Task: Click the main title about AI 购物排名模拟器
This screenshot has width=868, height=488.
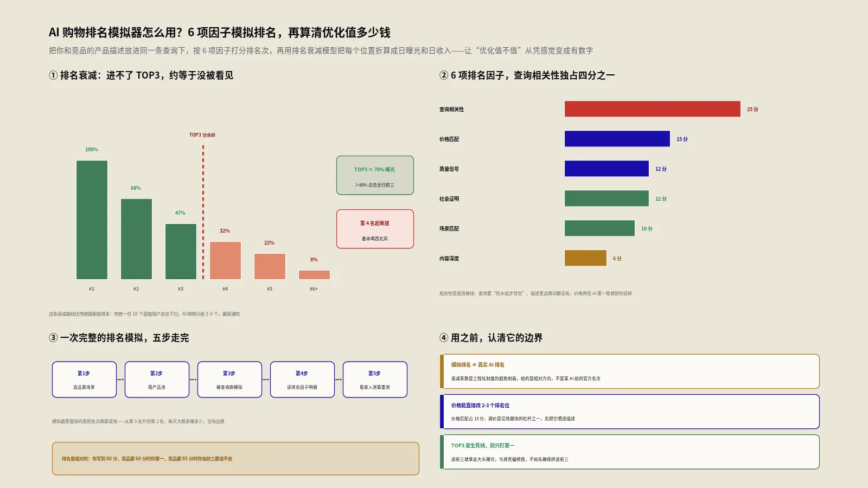Action: (219, 33)
